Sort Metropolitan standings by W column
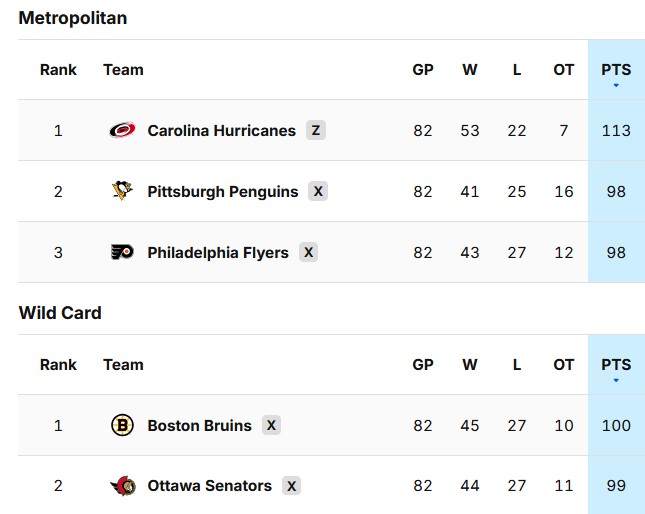This screenshot has height=514, width=645. (470, 70)
